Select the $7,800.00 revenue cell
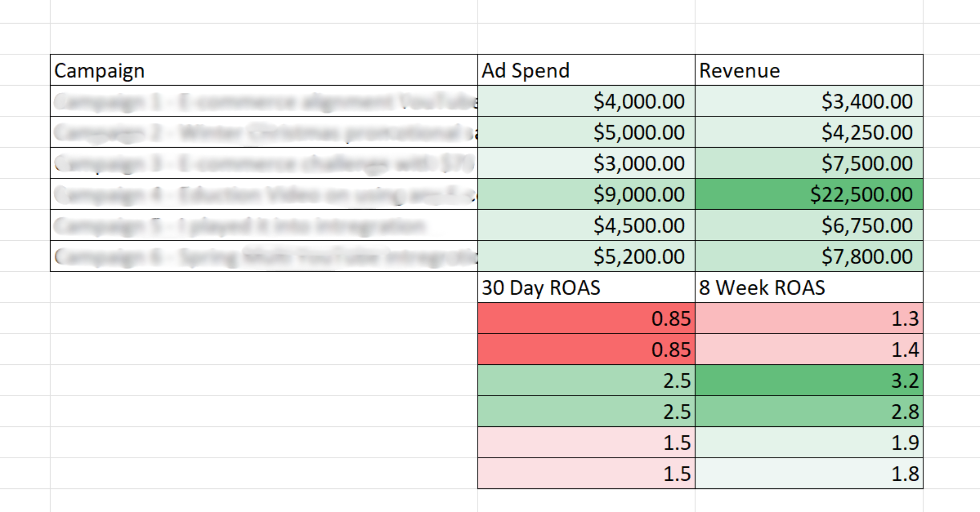The image size is (980, 512). point(809,256)
